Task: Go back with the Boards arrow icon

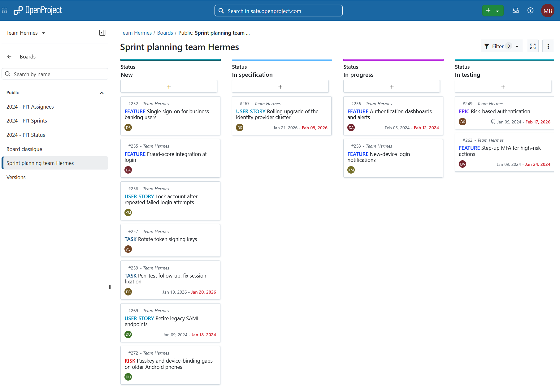Action: click(9, 57)
